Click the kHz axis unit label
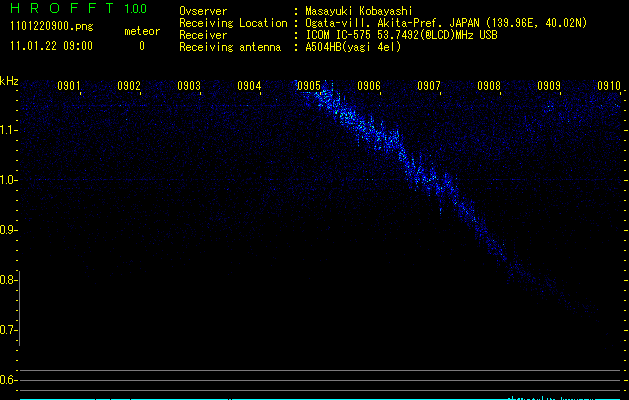Image resolution: width=629 pixels, height=400 pixels. (9, 81)
